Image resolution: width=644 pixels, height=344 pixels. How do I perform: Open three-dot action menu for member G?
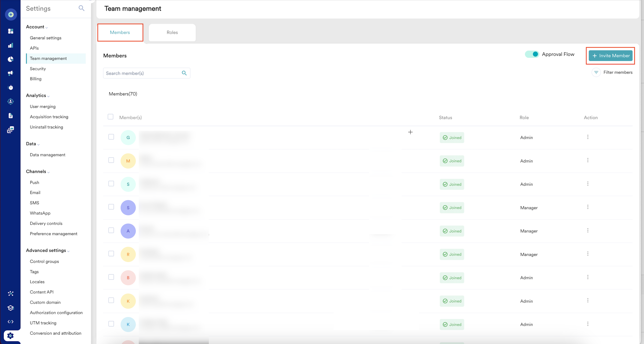click(588, 137)
